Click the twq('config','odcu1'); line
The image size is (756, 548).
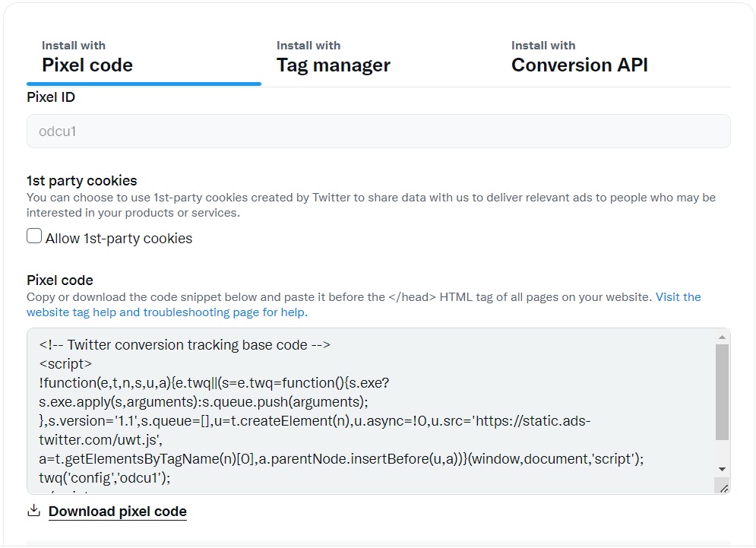tap(105, 477)
